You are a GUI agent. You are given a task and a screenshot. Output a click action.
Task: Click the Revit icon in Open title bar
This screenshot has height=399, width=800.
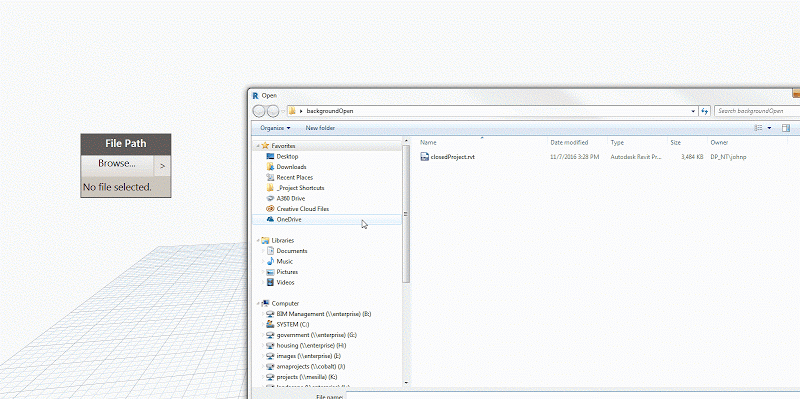pos(255,95)
